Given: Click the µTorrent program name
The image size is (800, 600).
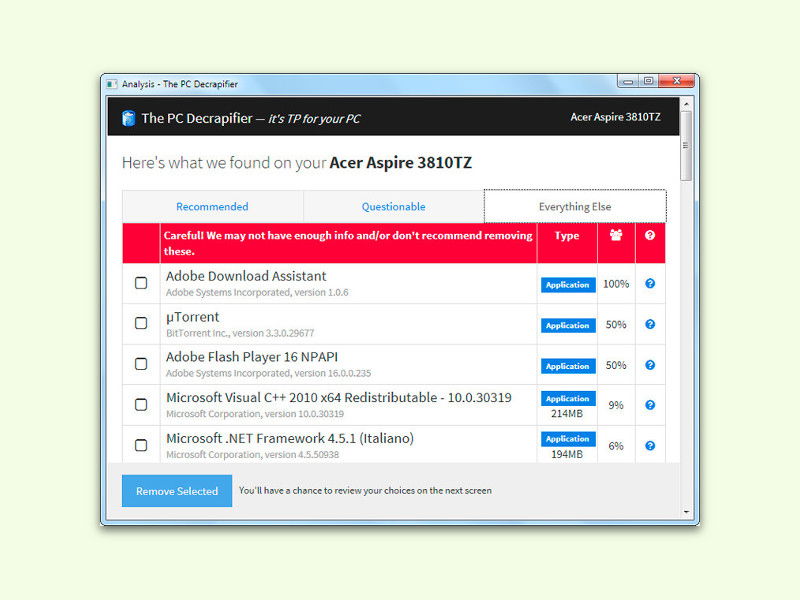Looking at the screenshot, I should (192, 317).
